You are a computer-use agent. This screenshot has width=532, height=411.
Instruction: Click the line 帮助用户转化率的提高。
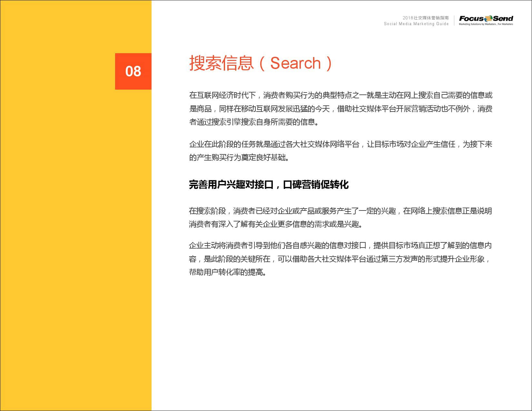click(x=229, y=272)
